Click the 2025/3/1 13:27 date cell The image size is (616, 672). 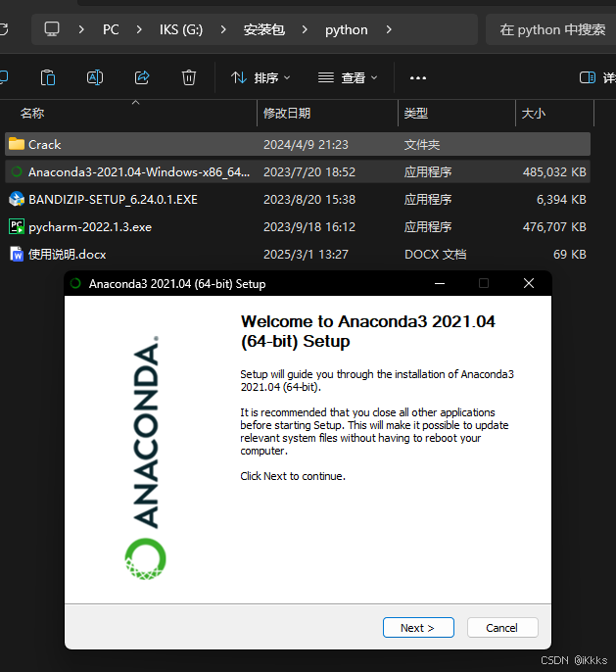(306, 255)
